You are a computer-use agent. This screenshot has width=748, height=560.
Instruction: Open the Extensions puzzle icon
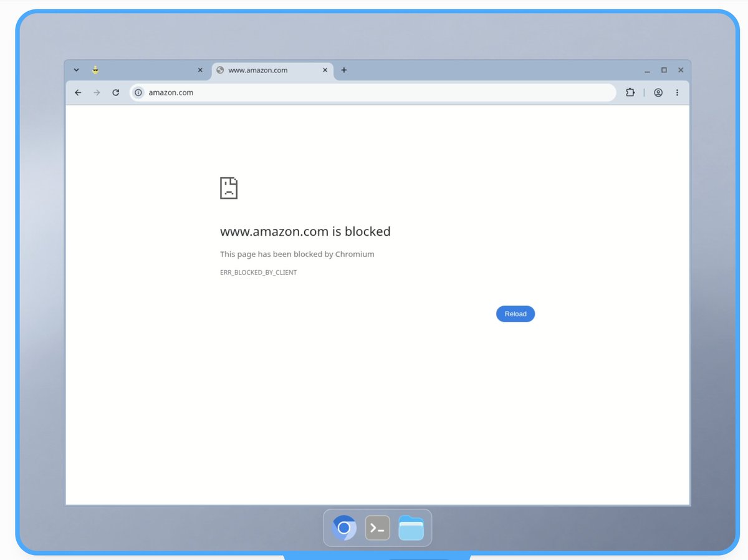click(630, 92)
